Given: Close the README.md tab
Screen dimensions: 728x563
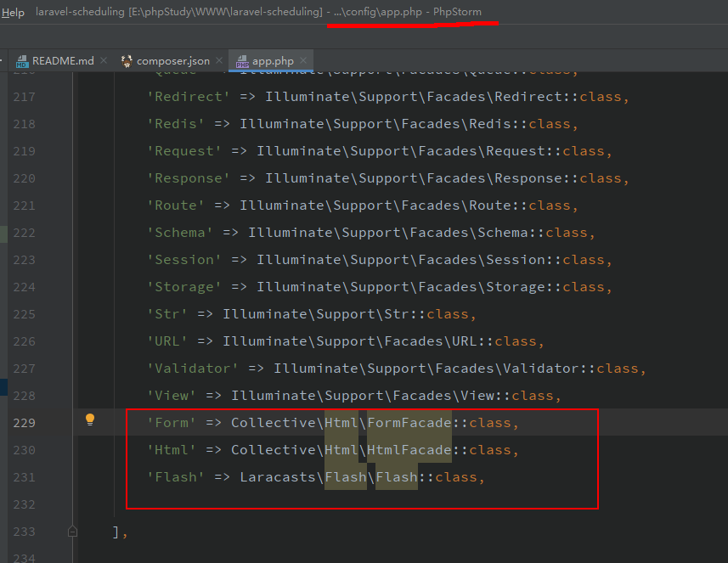Looking at the screenshot, I should click(x=104, y=61).
